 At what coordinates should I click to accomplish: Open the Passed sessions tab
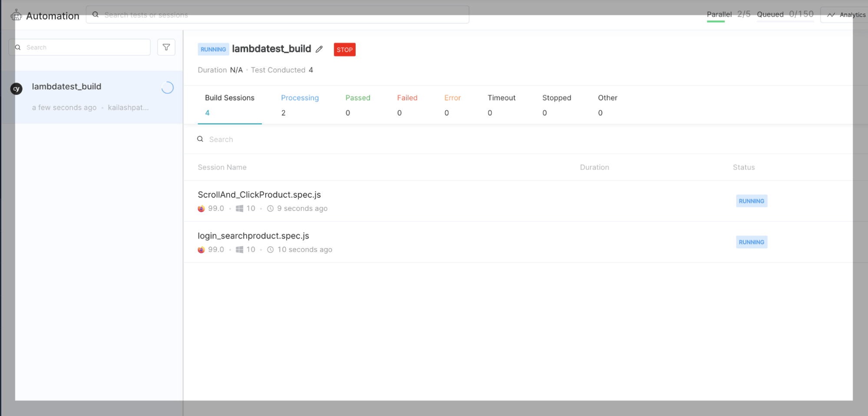pos(358,105)
